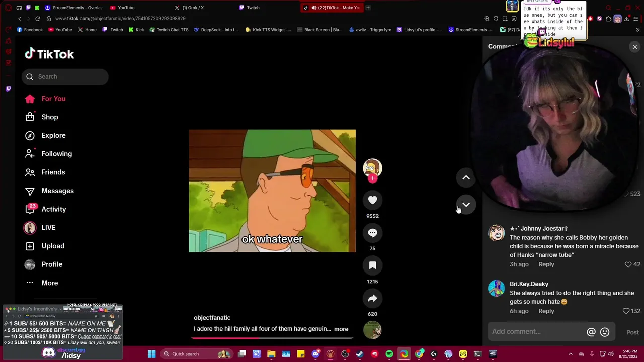Open the Explore page

coord(45,136)
